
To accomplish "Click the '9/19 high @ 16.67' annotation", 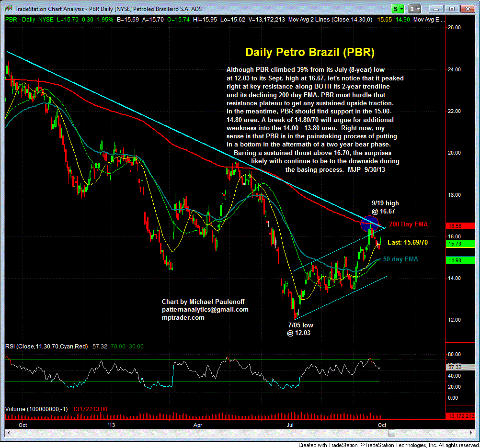I will (385, 207).
